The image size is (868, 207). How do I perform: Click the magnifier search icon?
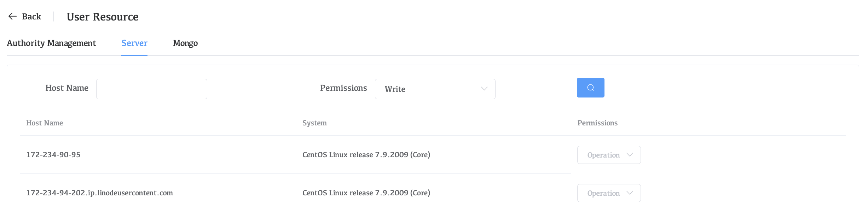pyautogui.click(x=590, y=87)
